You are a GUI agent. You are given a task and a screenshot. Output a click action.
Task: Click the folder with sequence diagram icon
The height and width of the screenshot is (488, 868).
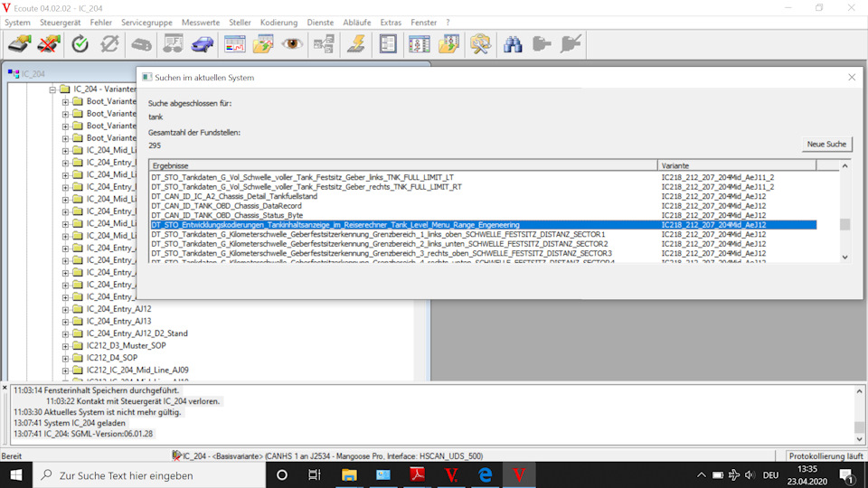point(448,43)
